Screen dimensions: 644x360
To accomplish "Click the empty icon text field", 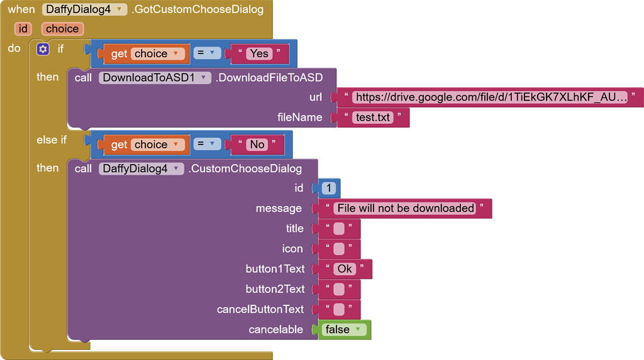I will pyautogui.click(x=339, y=249).
